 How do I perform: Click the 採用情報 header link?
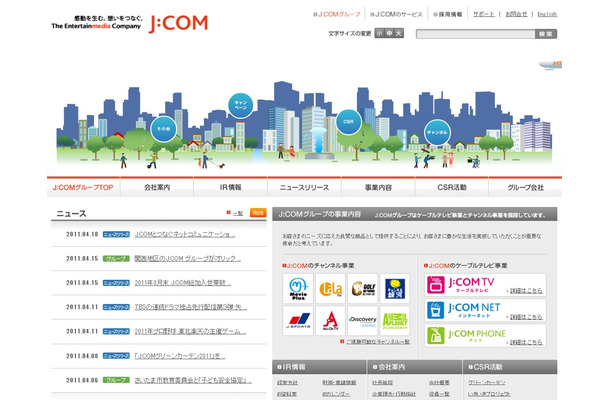point(448,14)
